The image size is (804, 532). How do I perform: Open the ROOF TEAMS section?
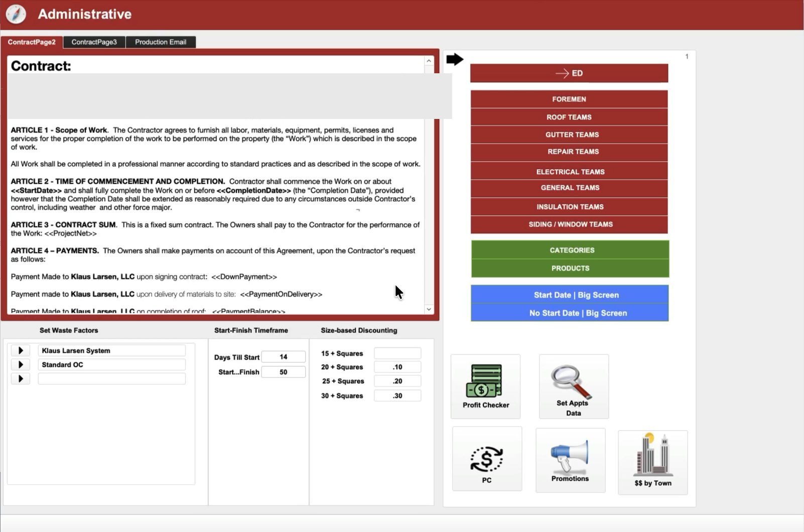click(x=569, y=117)
